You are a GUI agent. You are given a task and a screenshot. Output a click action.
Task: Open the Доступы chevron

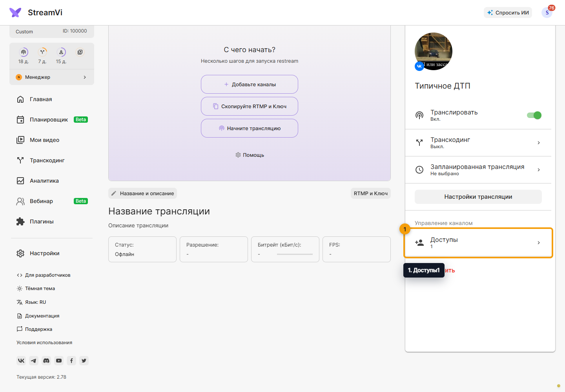pyautogui.click(x=539, y=243)
